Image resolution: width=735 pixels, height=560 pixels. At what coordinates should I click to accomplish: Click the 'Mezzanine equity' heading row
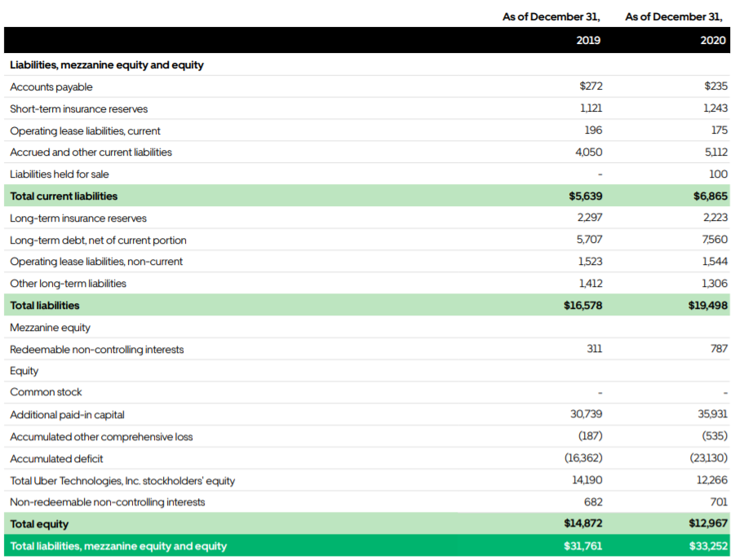tap(50, 328)
